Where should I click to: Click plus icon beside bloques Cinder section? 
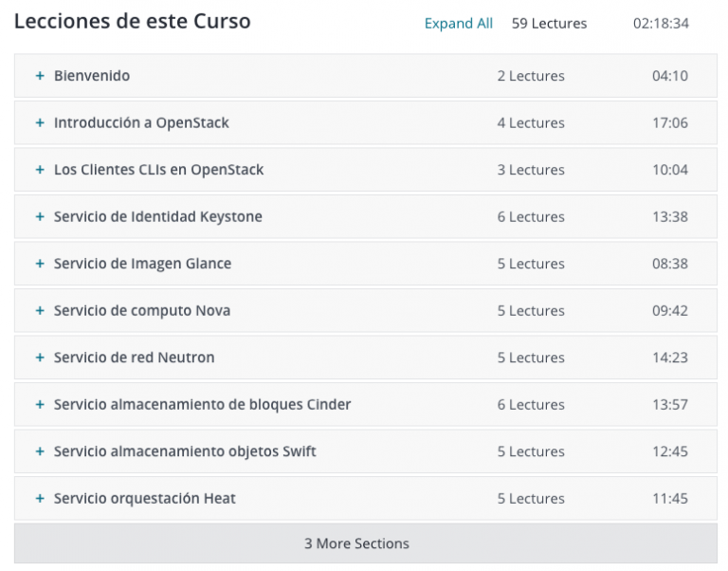click(40, 404)
